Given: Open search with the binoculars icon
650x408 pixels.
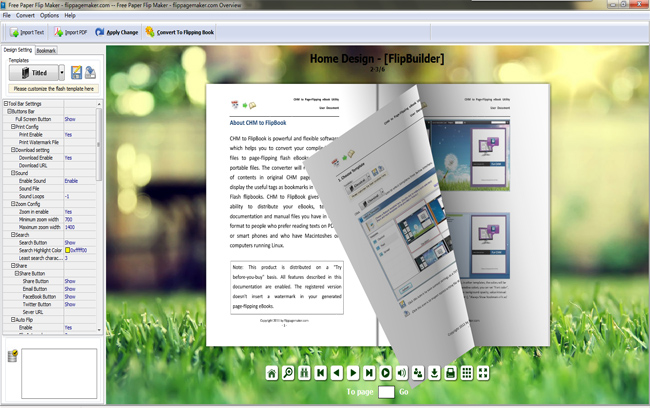Looking at the screenshot, I should pos(304,373).
